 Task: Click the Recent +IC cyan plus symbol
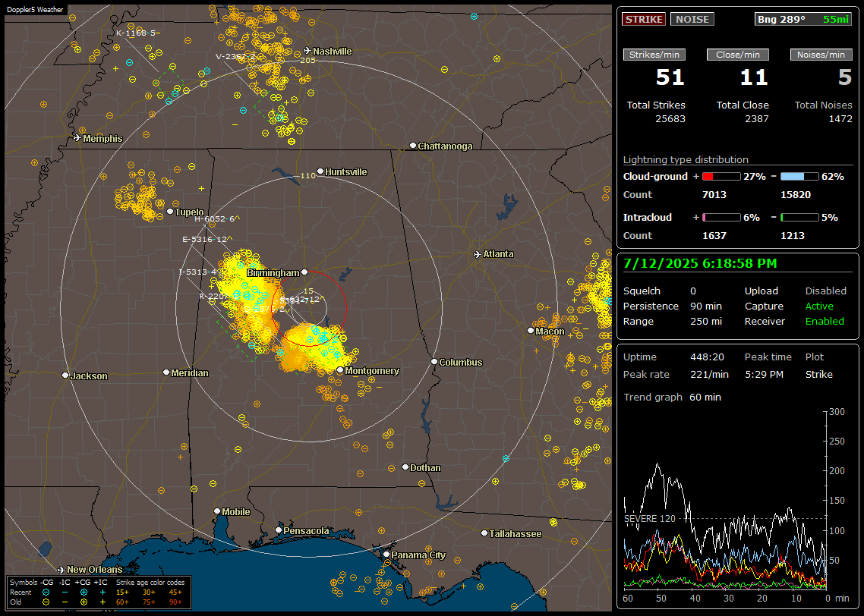103,592
